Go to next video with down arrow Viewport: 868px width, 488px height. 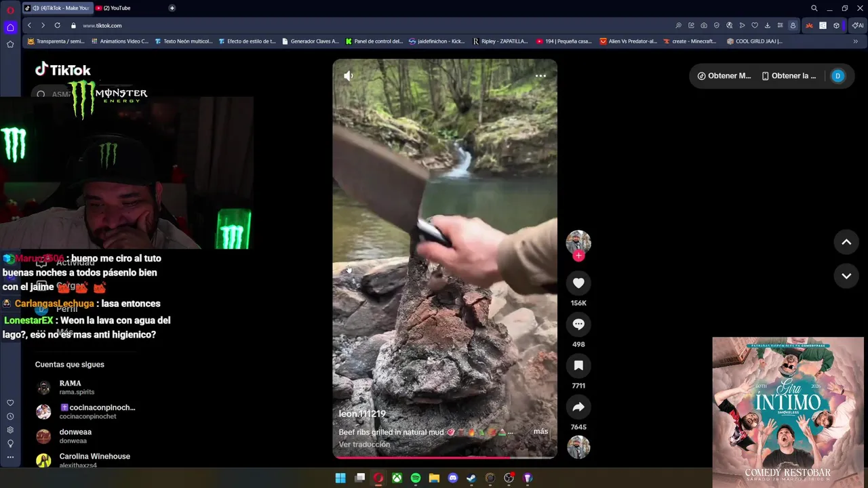pyautogui.click(x=846, y=276)
